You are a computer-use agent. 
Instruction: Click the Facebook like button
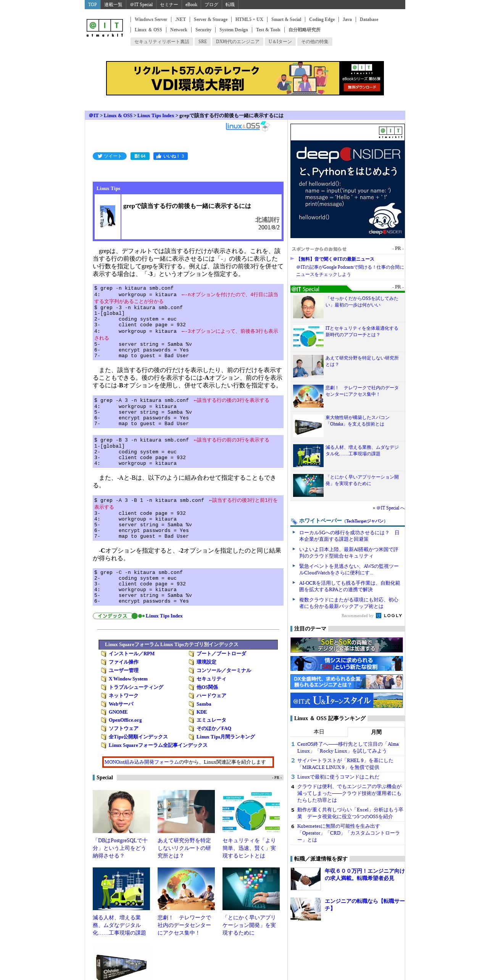tap(171, 156)
